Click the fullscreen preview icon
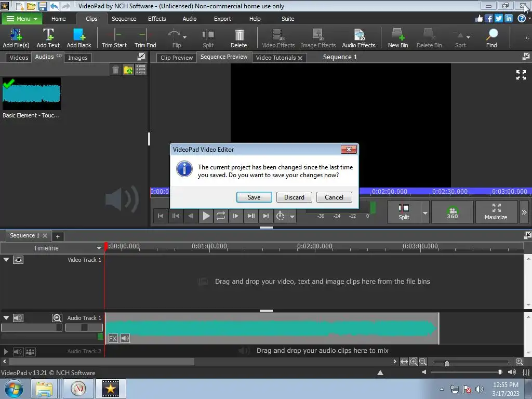The height and width of the screenshot is (399, 532). point(521,75)
